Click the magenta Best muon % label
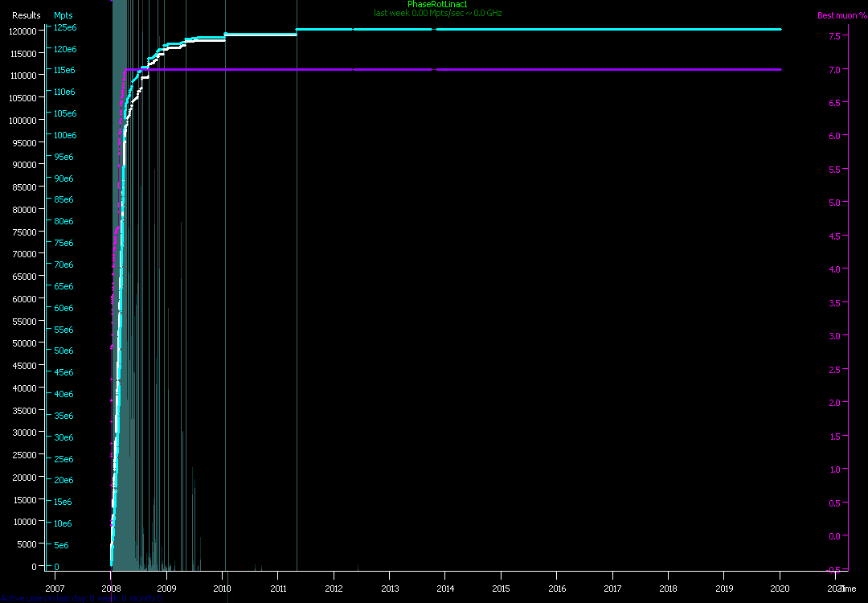This screenshot has height=603, width=868. [836, 15]
